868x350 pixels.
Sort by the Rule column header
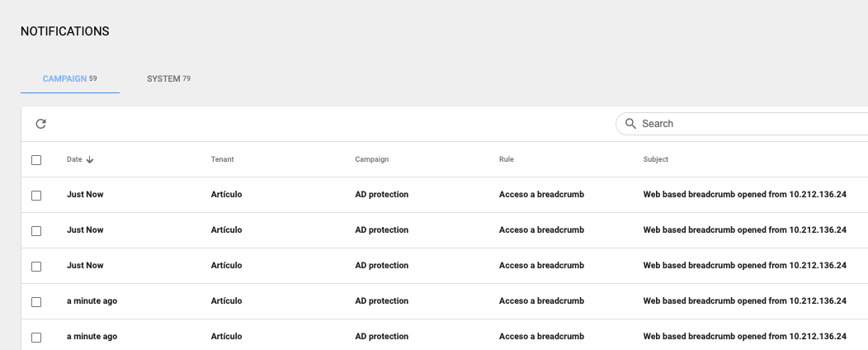click(x=507, y=159)
